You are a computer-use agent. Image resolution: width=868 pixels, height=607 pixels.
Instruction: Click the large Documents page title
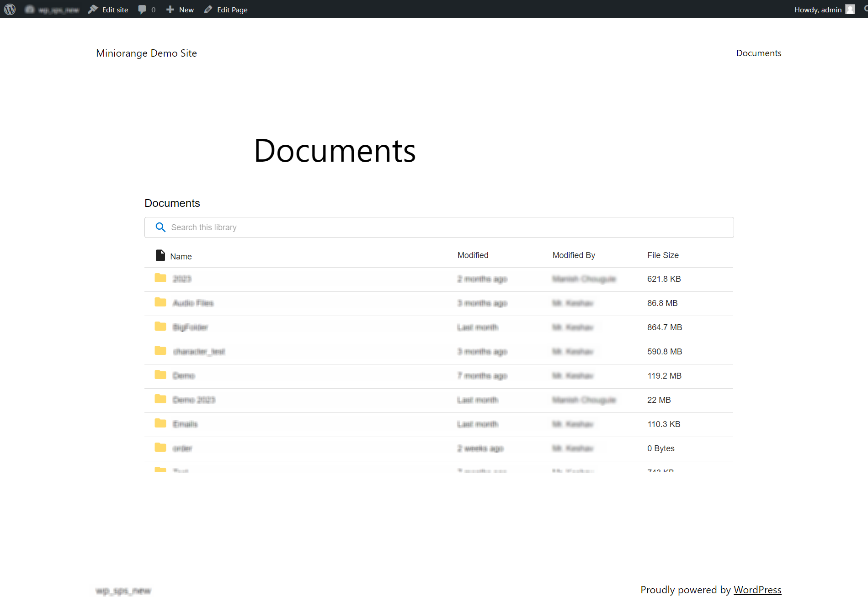pos(335,151)
